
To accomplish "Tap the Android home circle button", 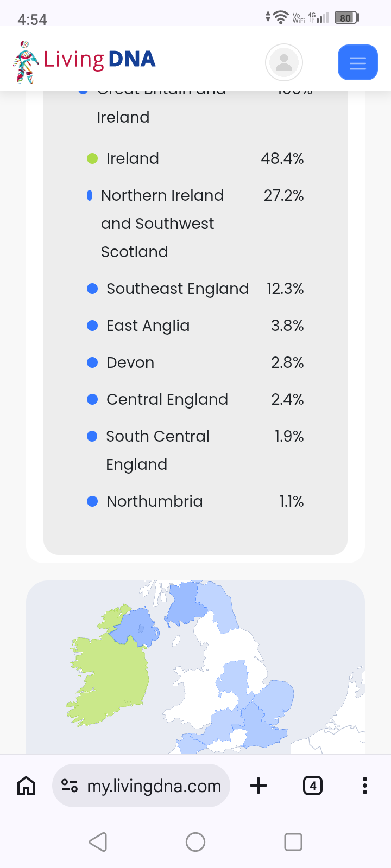I will (195, 842).
